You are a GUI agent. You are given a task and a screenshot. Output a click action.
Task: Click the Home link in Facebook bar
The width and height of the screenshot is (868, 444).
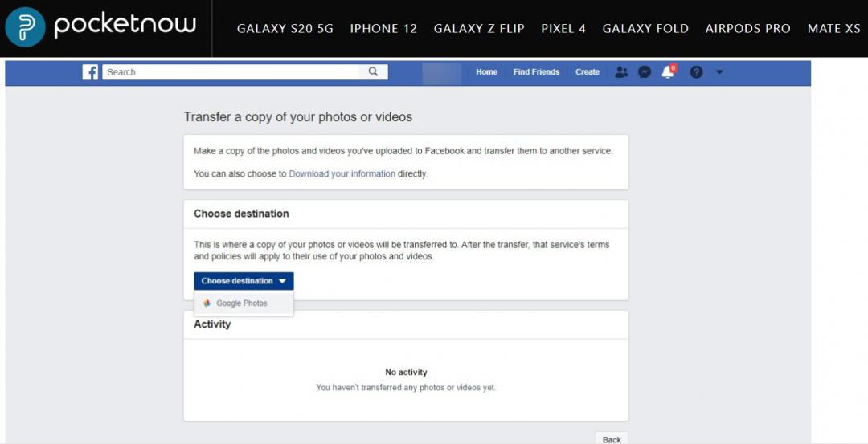(486, 72)
